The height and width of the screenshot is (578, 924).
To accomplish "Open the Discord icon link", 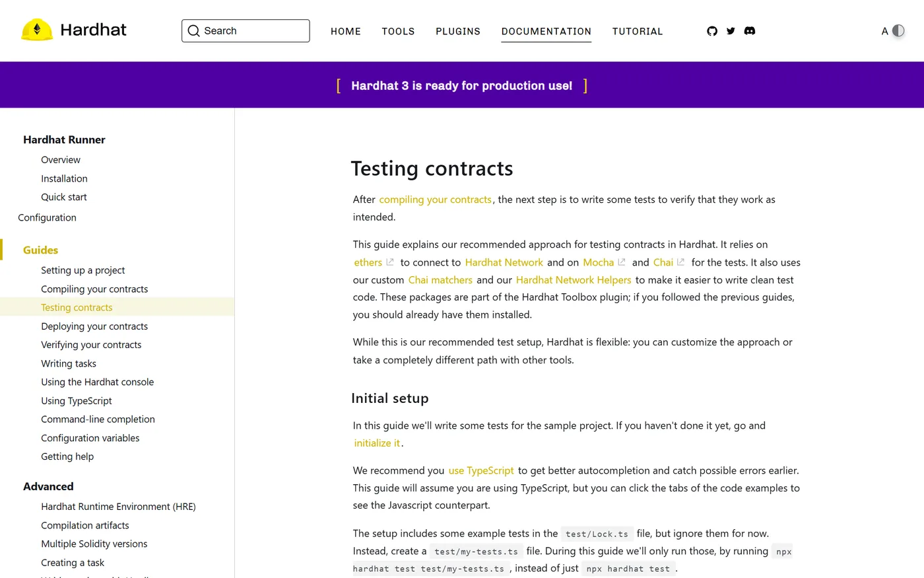I will [750, 31].
